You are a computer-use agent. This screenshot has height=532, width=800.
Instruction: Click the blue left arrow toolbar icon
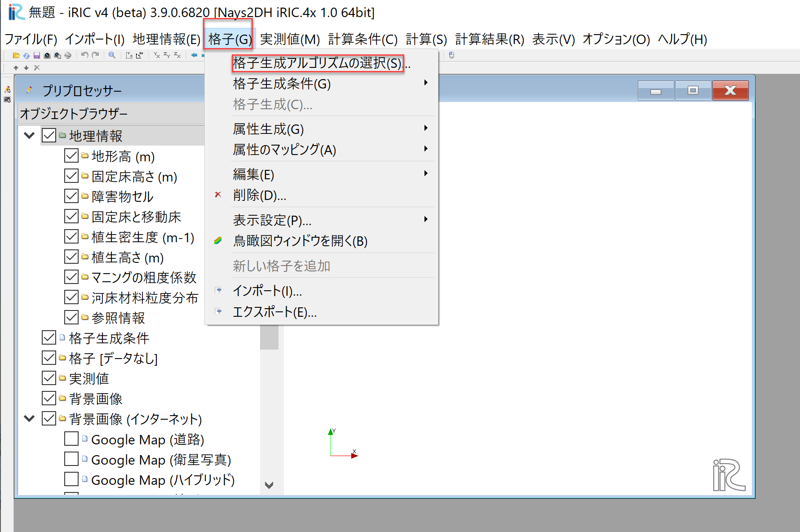pyautogui.click(x=194, y=55)
